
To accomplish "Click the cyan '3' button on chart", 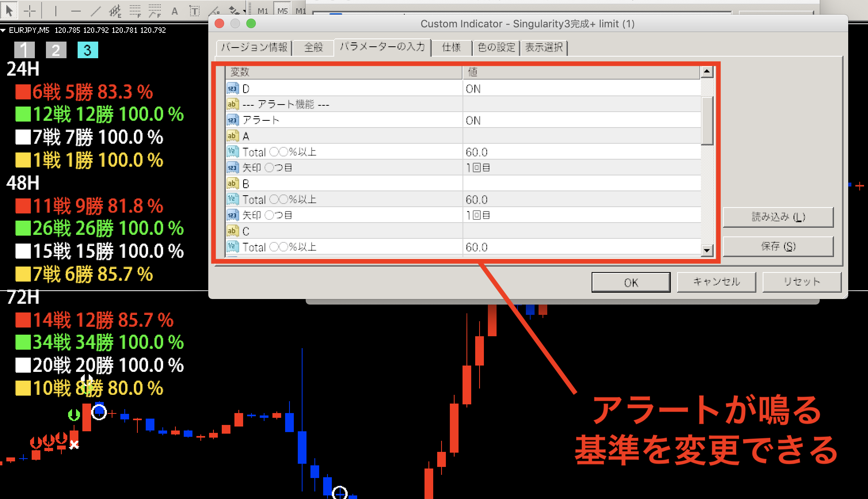I will click(88, 50).
